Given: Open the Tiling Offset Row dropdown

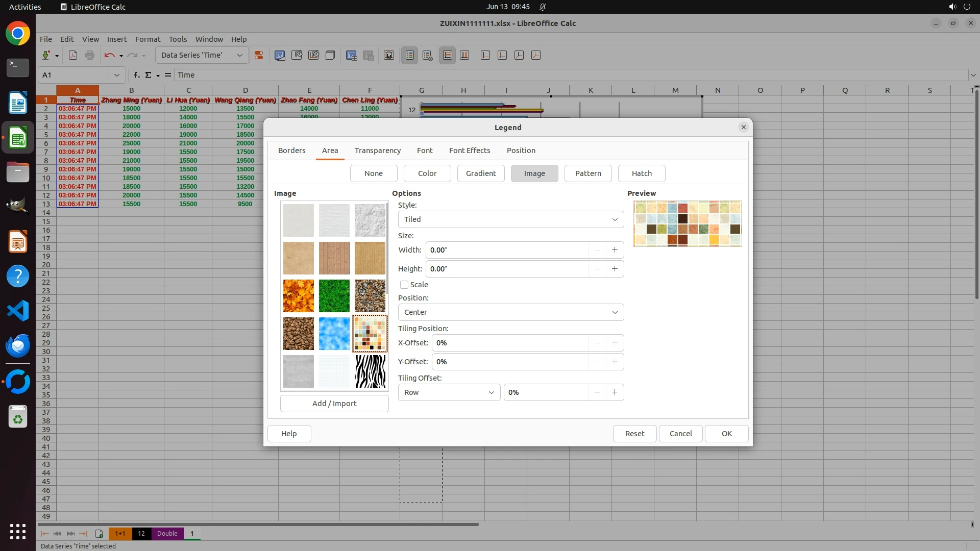Looking at the screenshot, I should 449,392.
